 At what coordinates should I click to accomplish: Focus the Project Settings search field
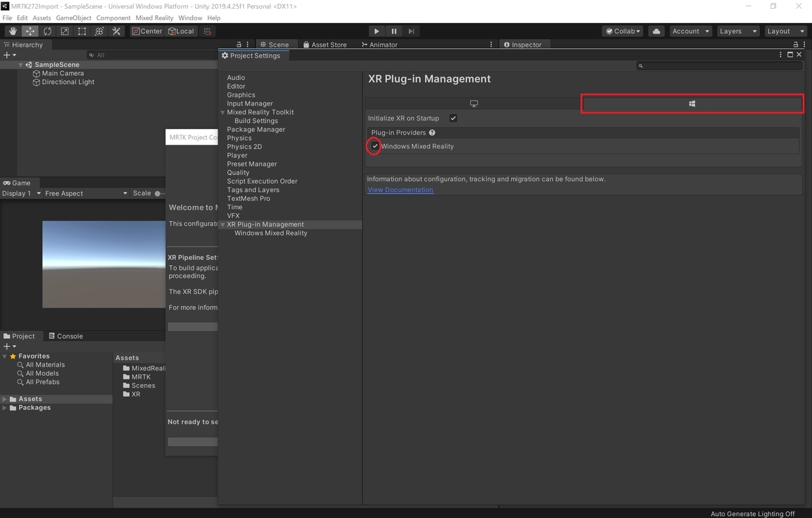pos(719,66)
